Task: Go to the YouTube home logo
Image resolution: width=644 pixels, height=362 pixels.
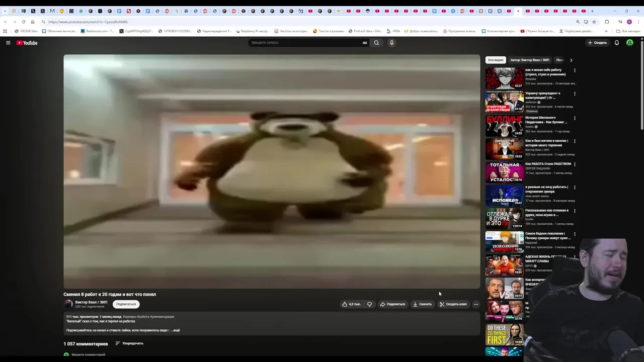Action: click(27, 43)
